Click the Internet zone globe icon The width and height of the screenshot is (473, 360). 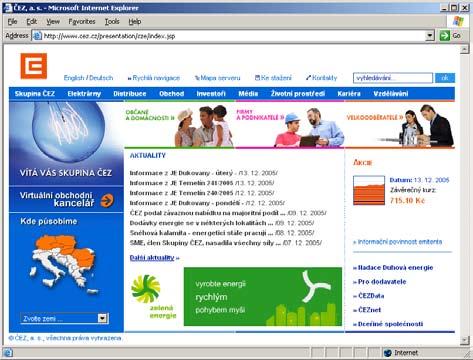[x=387, y=353]
